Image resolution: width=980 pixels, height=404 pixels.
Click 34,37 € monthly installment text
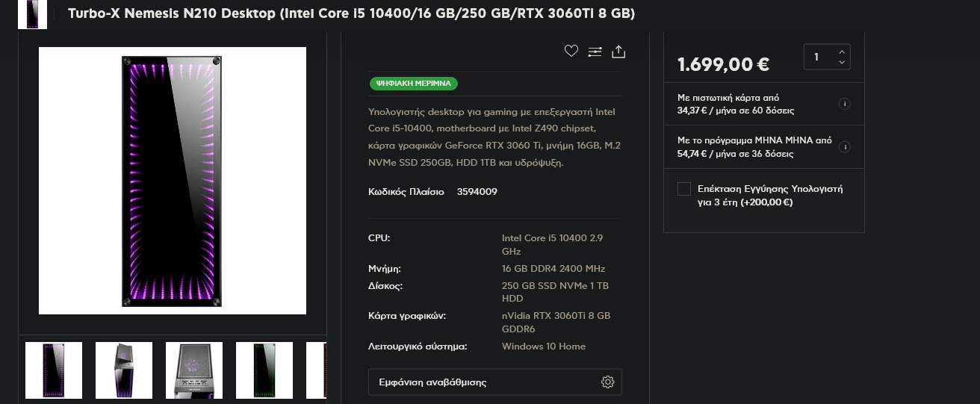coord(736,111)
